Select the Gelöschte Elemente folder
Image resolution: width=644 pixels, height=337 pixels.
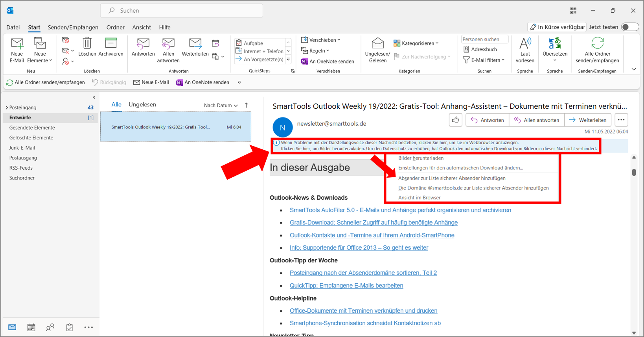click(50, 138)
